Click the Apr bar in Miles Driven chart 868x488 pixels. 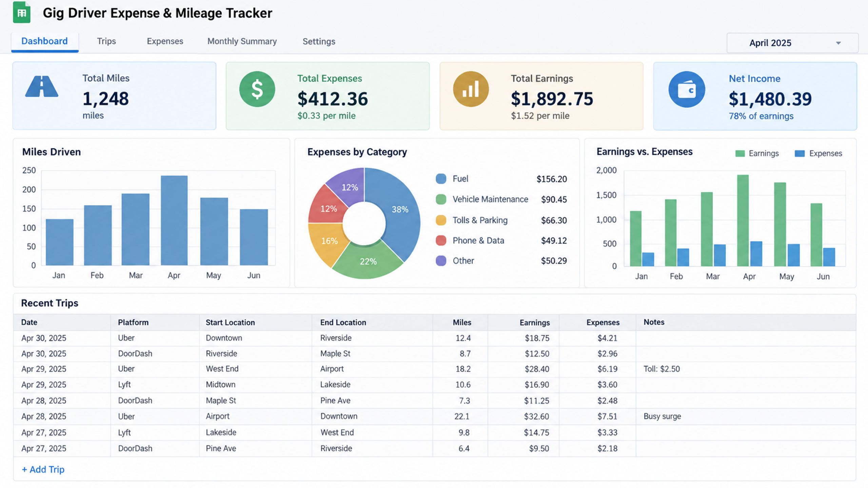click(174, 220)
